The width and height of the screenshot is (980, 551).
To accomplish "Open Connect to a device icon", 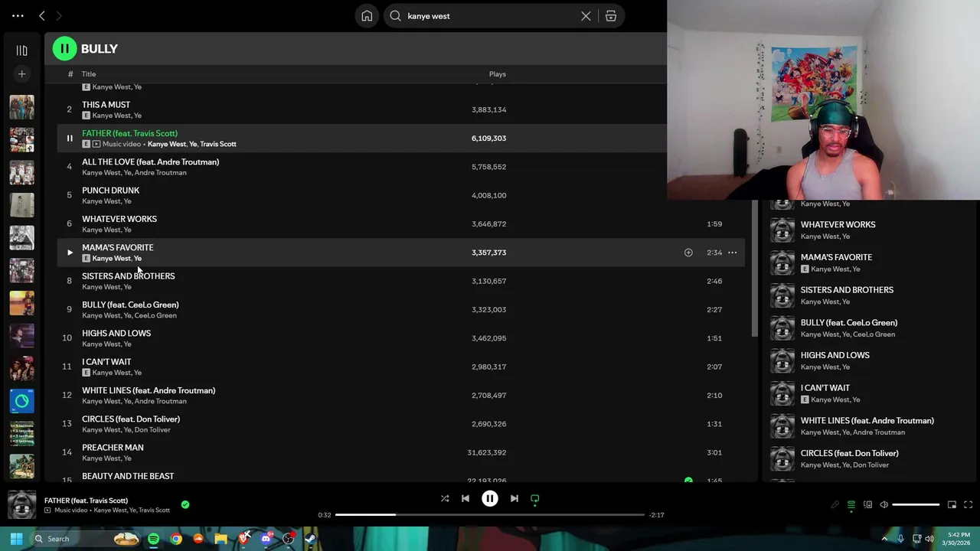I will [867, 505].
